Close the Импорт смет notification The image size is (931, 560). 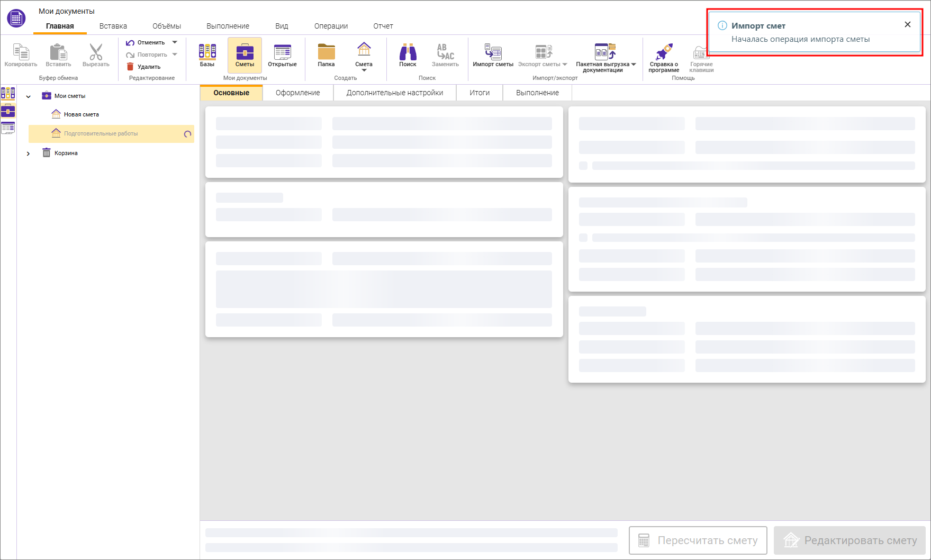pos(907,24)
